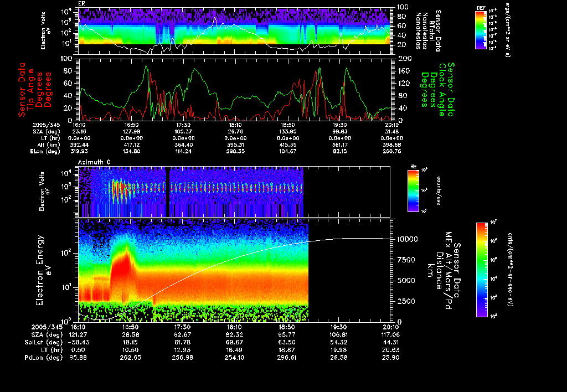Click the 'Alt (km)' row label

(x=49, y=145)
